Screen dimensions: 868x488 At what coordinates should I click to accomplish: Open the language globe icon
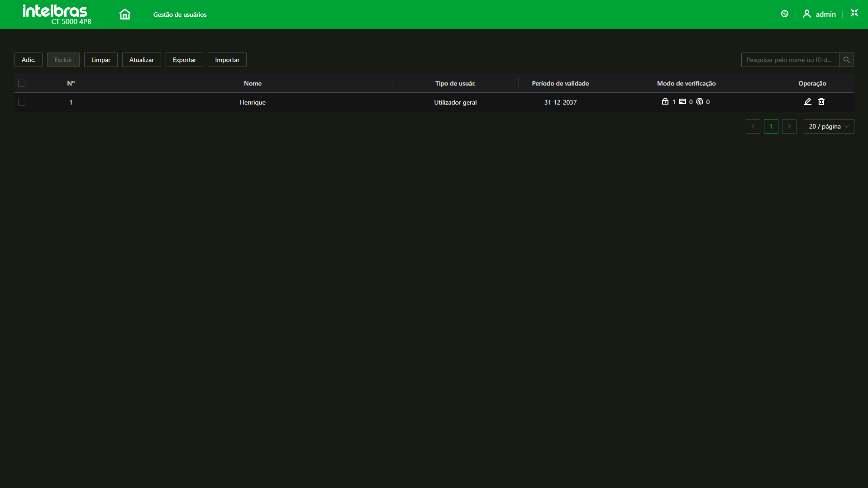pos(785,14)
